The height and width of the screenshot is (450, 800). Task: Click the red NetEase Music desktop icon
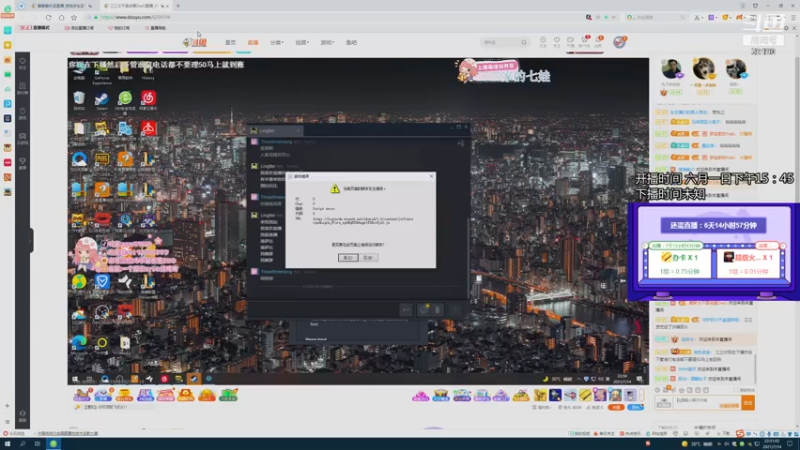[x=148, y=99]
